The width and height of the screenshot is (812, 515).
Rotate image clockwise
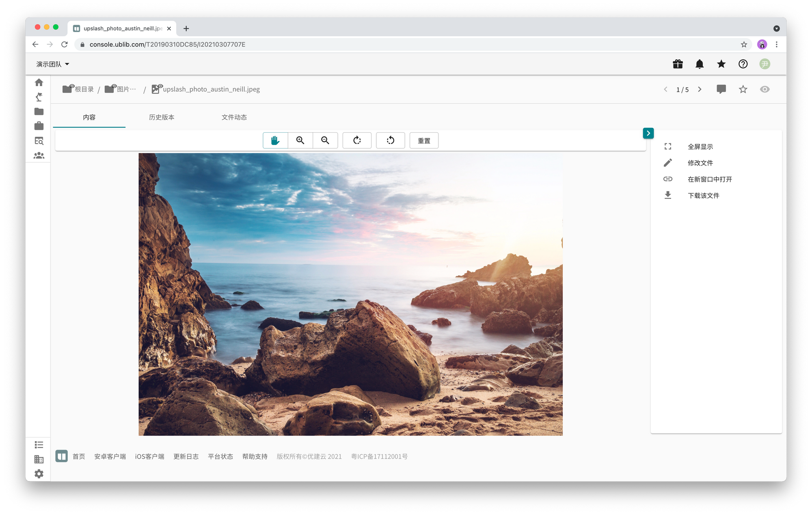click(x=357, y=140)
